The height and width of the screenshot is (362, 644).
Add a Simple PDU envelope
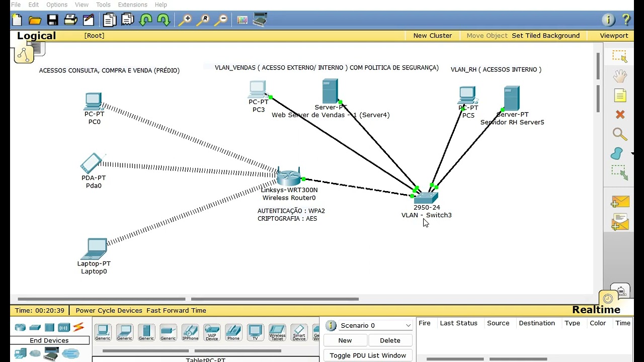pos(620,202)
